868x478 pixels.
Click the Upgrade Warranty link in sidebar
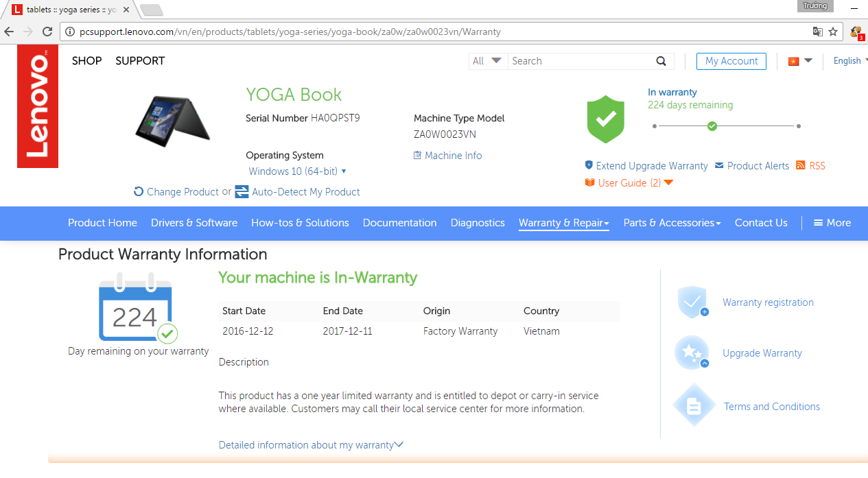[x=762, y=353]
